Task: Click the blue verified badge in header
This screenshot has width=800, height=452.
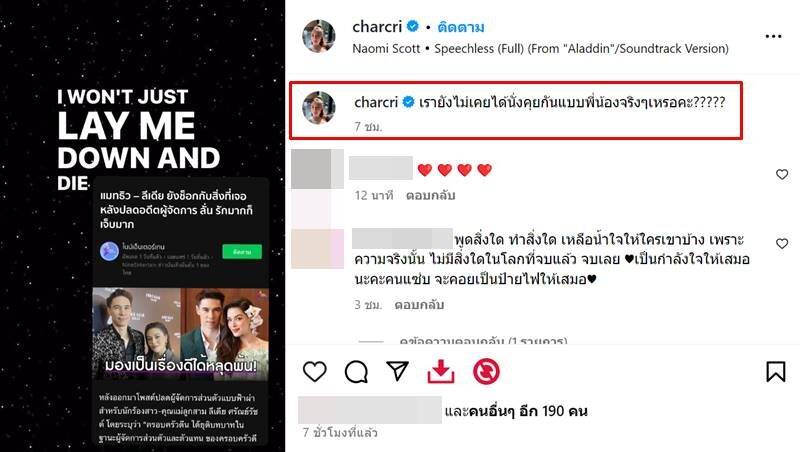Action: point(413,26)
